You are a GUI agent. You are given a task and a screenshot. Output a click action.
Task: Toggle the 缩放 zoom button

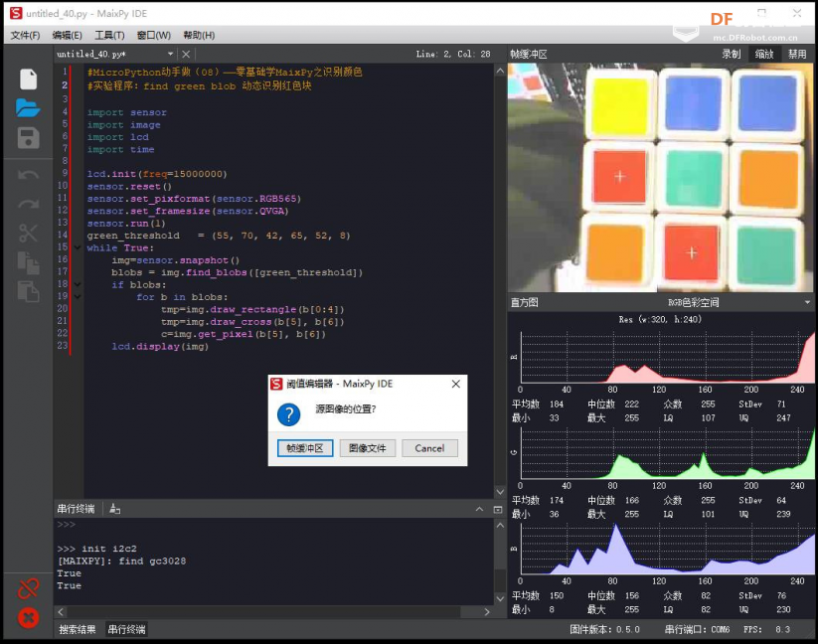764,54
